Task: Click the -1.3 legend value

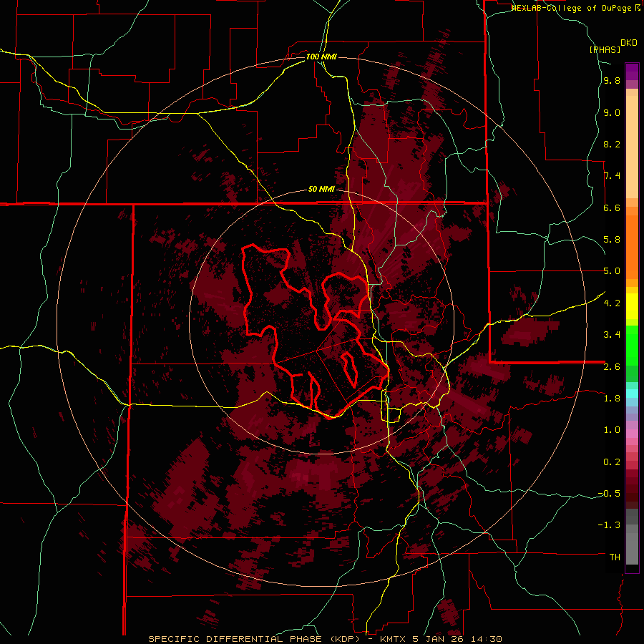Action: tap(609, 525)
